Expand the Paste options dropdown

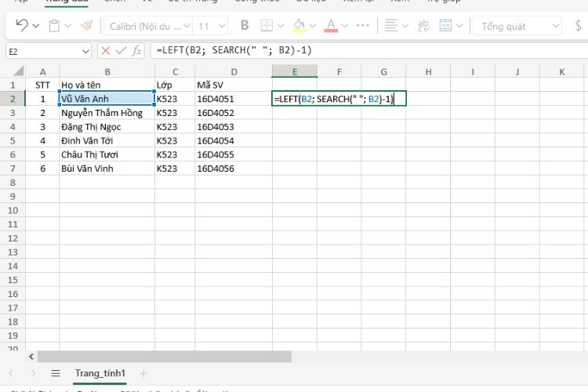point(67,26)
